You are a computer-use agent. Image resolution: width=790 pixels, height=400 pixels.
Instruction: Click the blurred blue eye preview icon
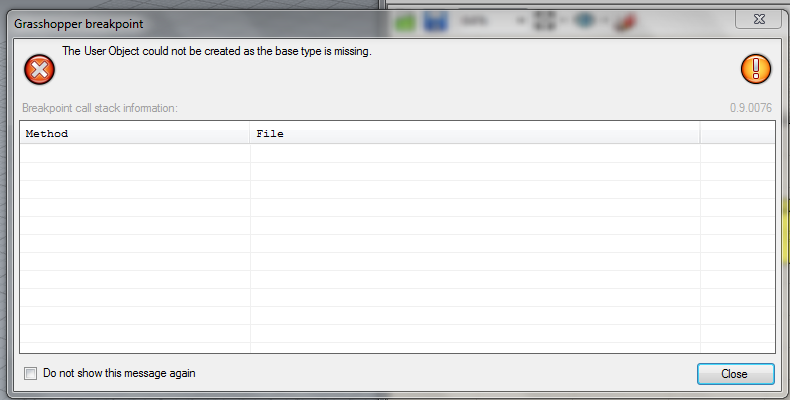coord(584,21)
